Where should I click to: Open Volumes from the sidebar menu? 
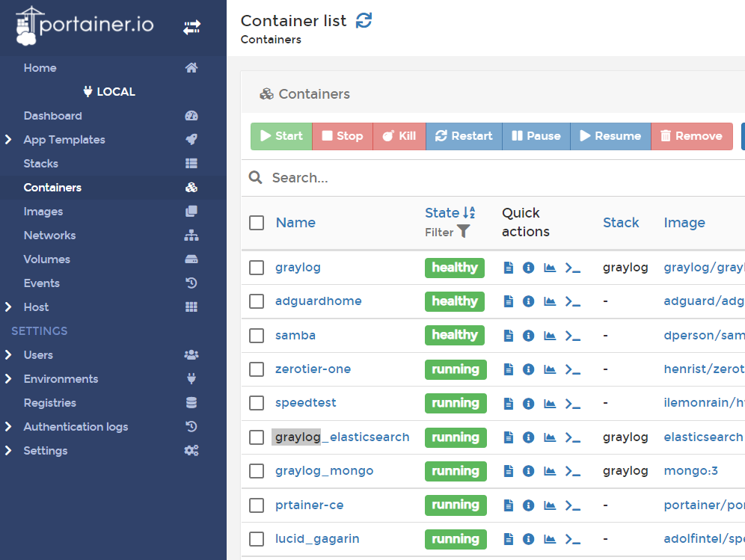[46, 259]
